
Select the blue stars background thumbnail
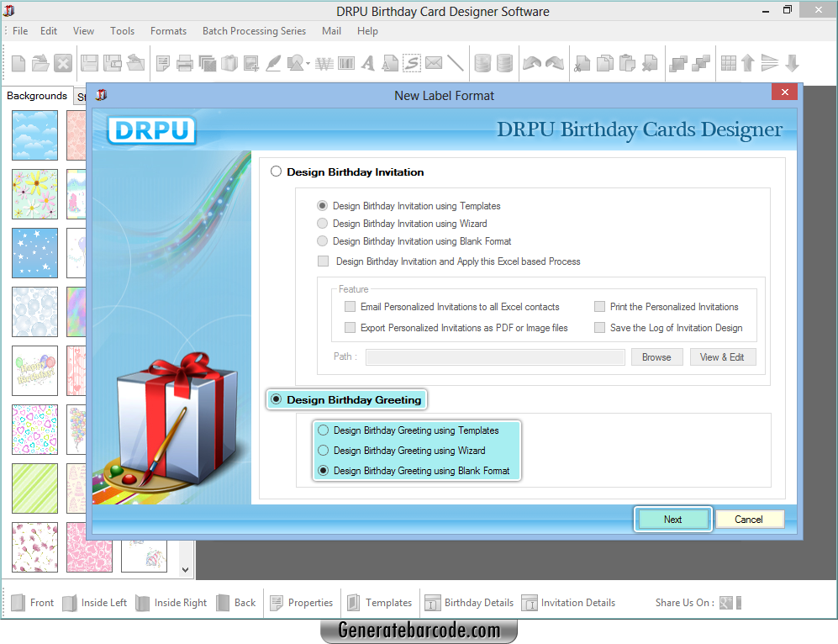[x=34, y=253]
